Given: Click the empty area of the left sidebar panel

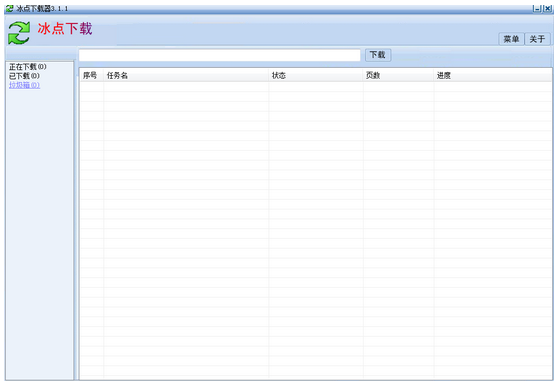Looking at the screenshot, I should 39,232.
